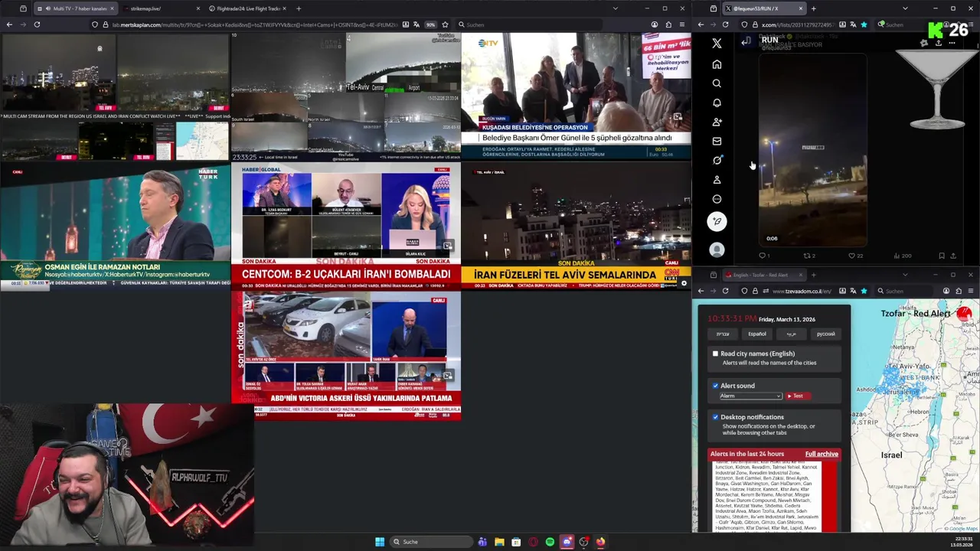The height and width of the screenshot is (551, 980).
Task: Open X search (magnifier) in sidebar
Action: click(x=717, y=83)
